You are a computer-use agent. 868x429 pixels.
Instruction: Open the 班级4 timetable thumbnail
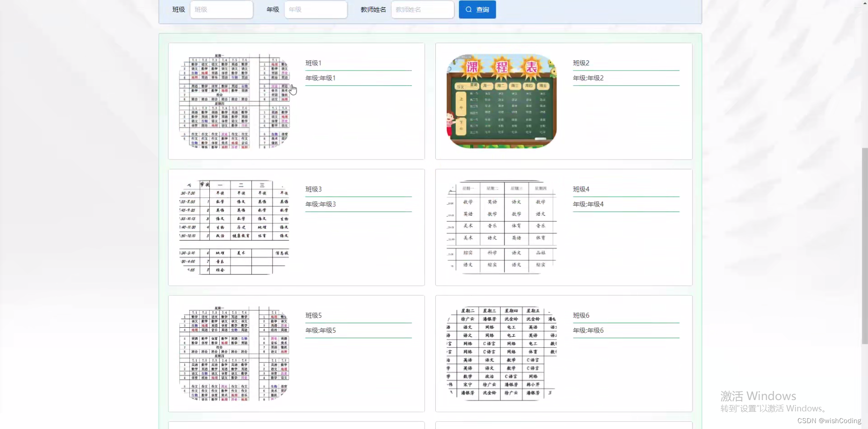(501, 226)
